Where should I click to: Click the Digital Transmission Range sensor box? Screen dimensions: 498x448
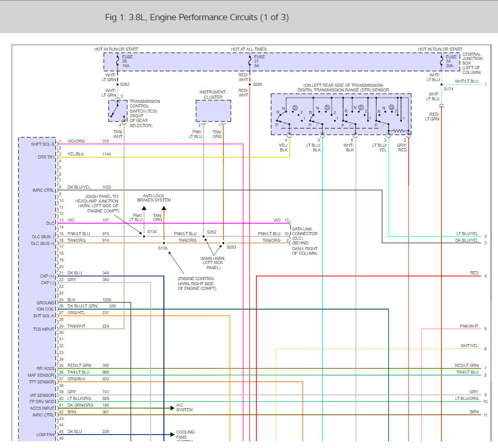click(341, 114)
